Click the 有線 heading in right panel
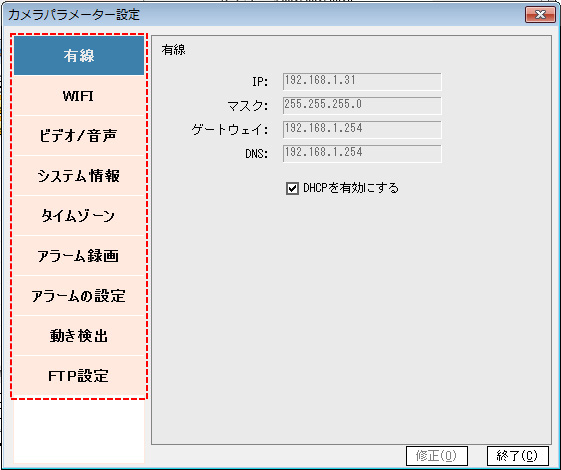The height and width of the screenshot is (470, 561). point(174,50)
